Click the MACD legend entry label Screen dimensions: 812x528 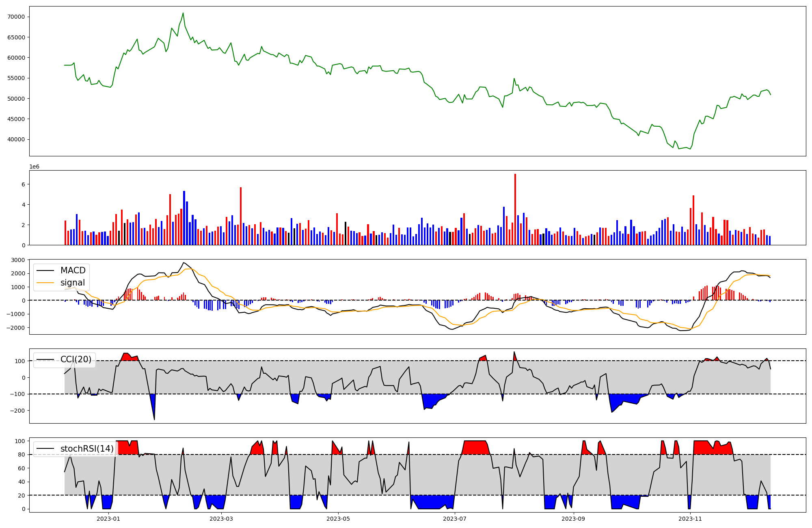73,270
